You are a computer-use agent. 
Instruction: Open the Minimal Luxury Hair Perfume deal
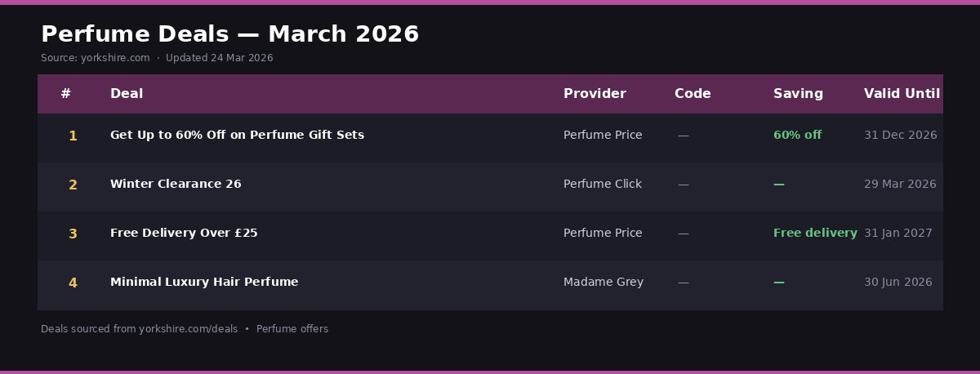(204, 282)
